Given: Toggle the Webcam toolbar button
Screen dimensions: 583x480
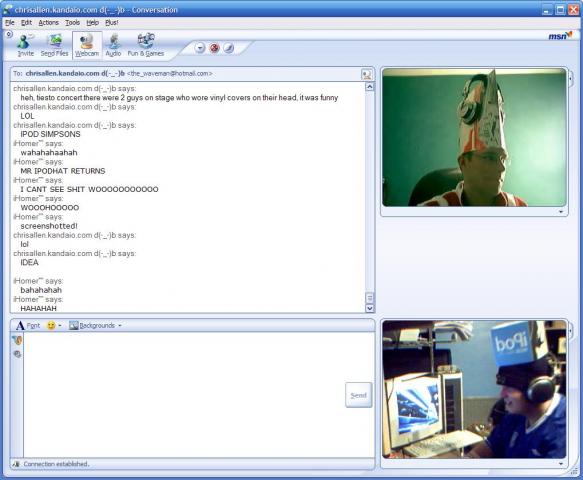Looking at the screenshot, I should [87, 45].
